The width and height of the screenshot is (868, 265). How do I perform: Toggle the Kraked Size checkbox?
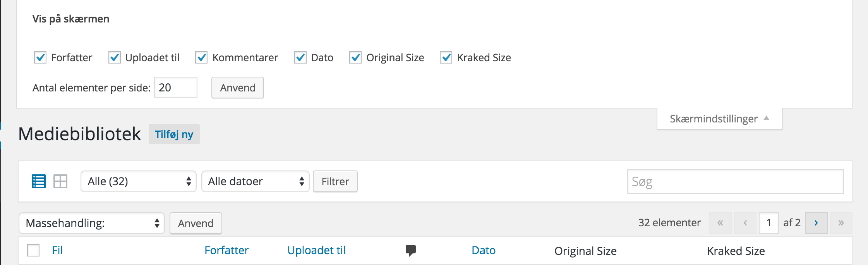(x=446, y=57)
